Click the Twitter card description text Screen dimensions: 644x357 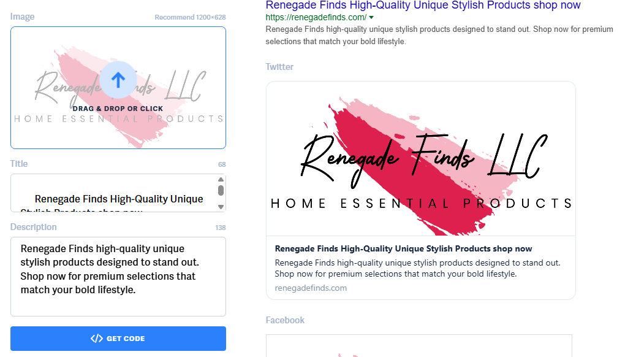pyautogui.click(x=417, y=268)
